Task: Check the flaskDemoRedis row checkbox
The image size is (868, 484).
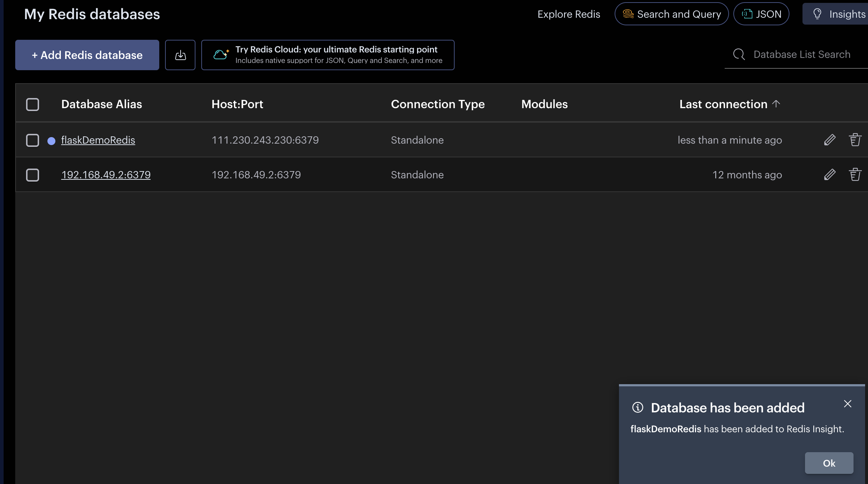Action: tap(33, 140)
